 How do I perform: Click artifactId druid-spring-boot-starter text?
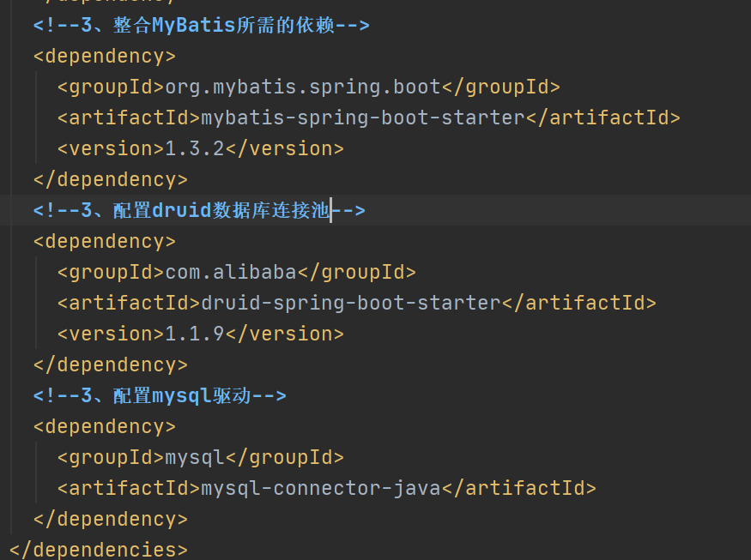[x=351, y=303]
